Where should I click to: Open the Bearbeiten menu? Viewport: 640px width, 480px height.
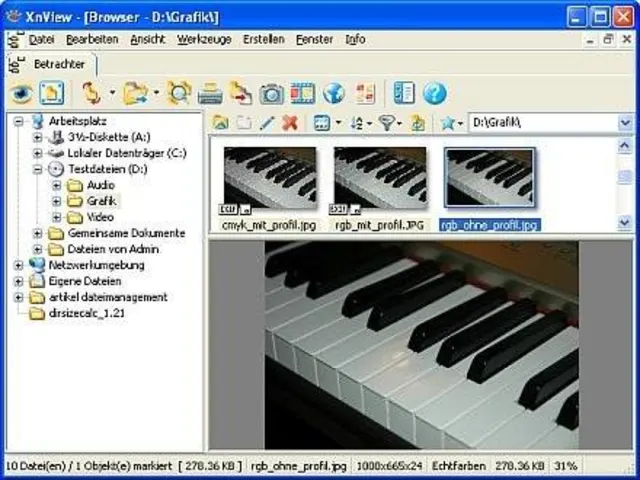92,40
